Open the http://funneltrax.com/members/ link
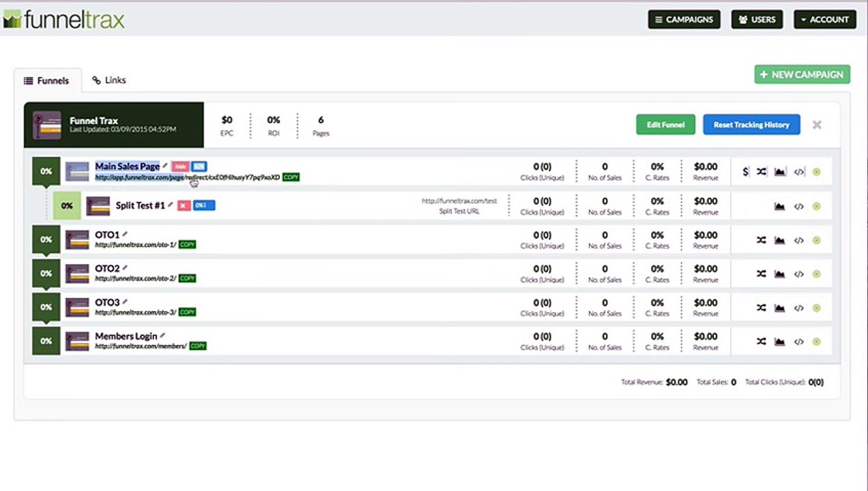Screen dimensions: 868x491 tap(141, 346)
